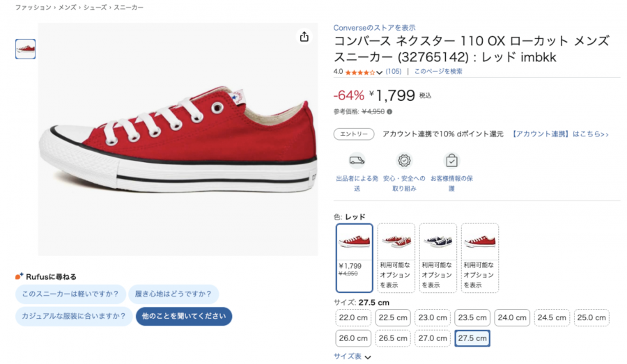Select size 22.0 cm
The image size is (627, 364).
pos(353,317)
